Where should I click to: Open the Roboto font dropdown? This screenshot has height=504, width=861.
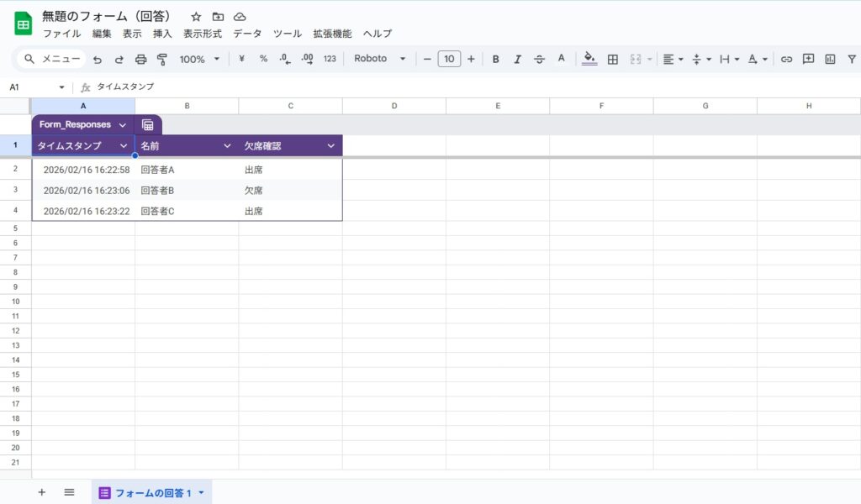[379, 60]
